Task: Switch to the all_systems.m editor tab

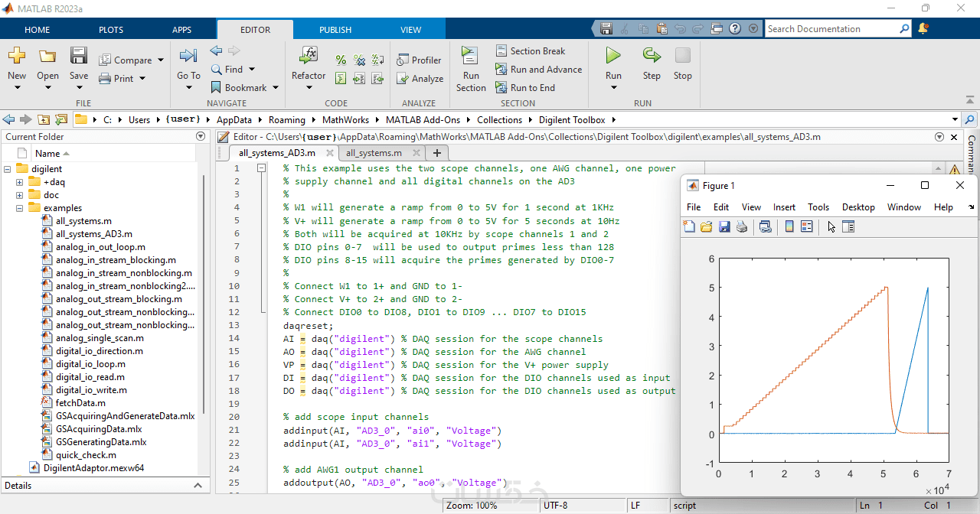Action: point(374,153)
